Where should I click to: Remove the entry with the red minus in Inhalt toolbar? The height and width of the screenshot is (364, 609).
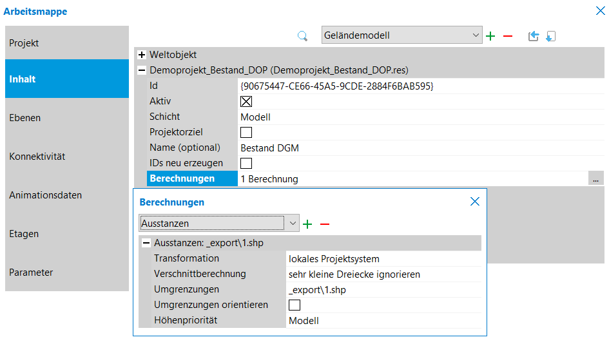(508, 36)
